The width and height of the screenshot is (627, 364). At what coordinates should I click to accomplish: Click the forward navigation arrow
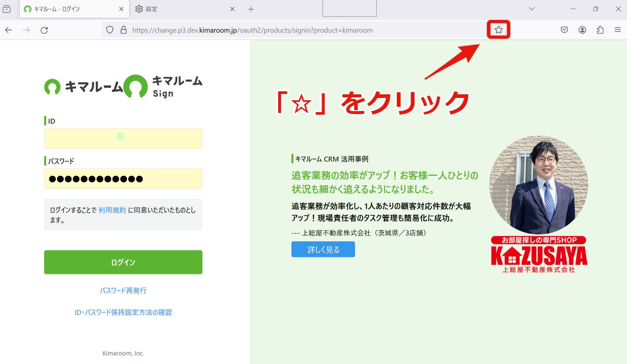pos(26,30)
